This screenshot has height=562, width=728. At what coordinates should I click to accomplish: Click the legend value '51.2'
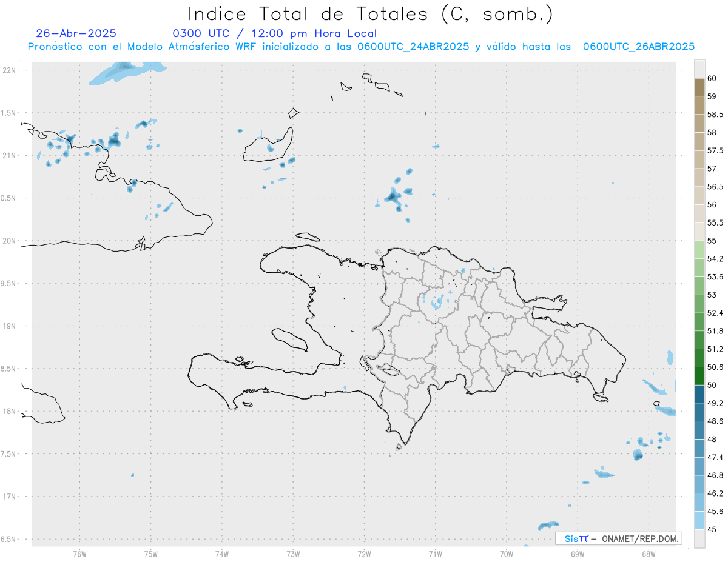(x=715, y=349)
